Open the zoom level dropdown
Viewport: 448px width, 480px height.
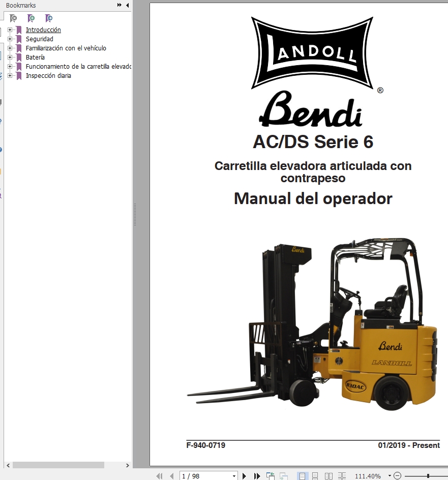click(390, 476)
